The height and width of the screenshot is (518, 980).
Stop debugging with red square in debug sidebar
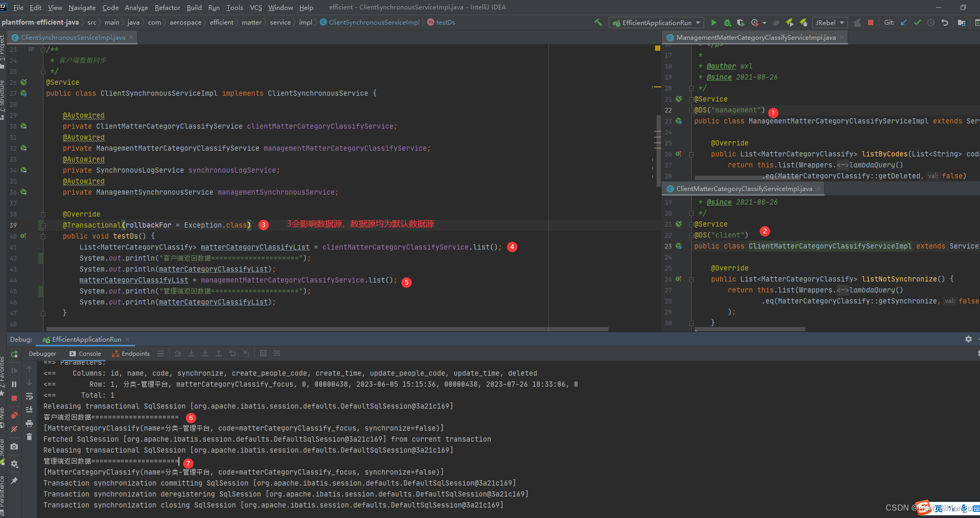(14, 398)
